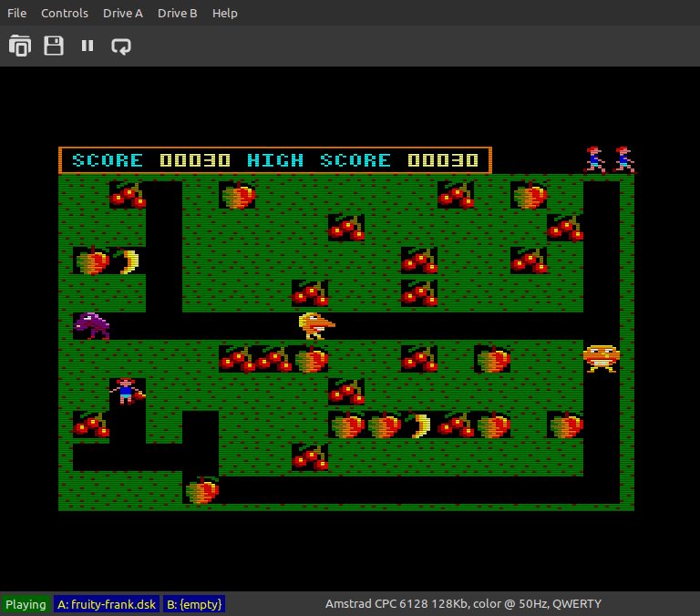Click the B: {empty} drive label
The height and width of the screenshot is (616, 700).
tap(194, 604)
